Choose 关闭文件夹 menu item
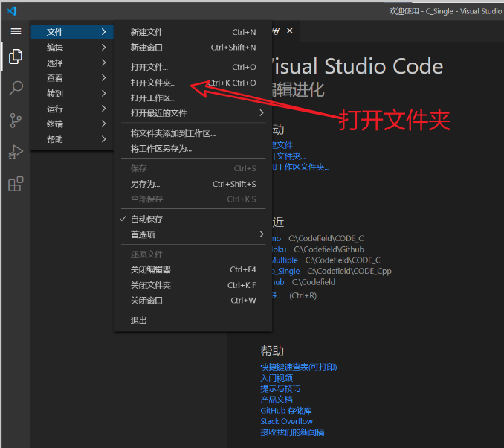This screenshot has height=448, width=504. pos(193,285)
